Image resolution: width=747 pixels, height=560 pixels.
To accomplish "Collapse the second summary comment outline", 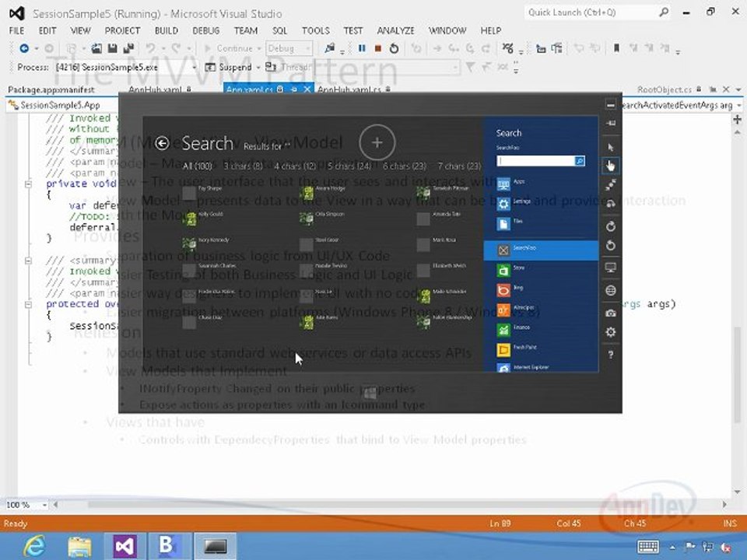I will click(x=28, y=261).
